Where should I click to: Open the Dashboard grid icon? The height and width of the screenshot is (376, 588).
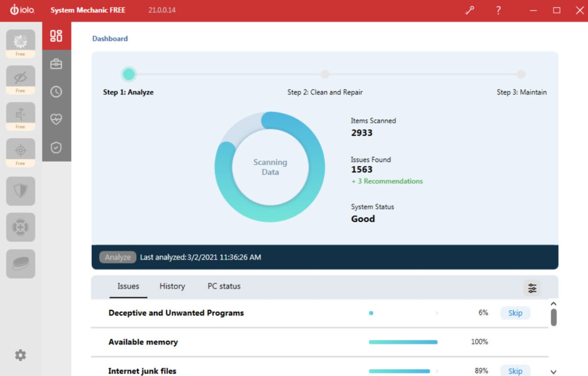(55, 36)
